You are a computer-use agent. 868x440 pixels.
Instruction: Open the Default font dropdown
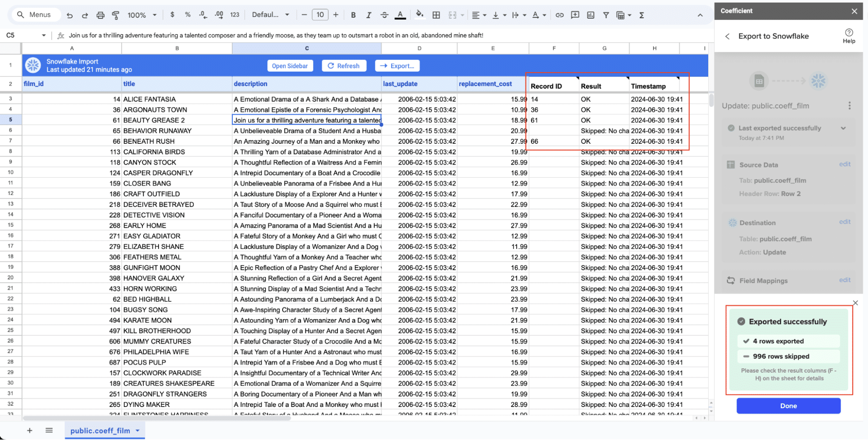point(270,15)
